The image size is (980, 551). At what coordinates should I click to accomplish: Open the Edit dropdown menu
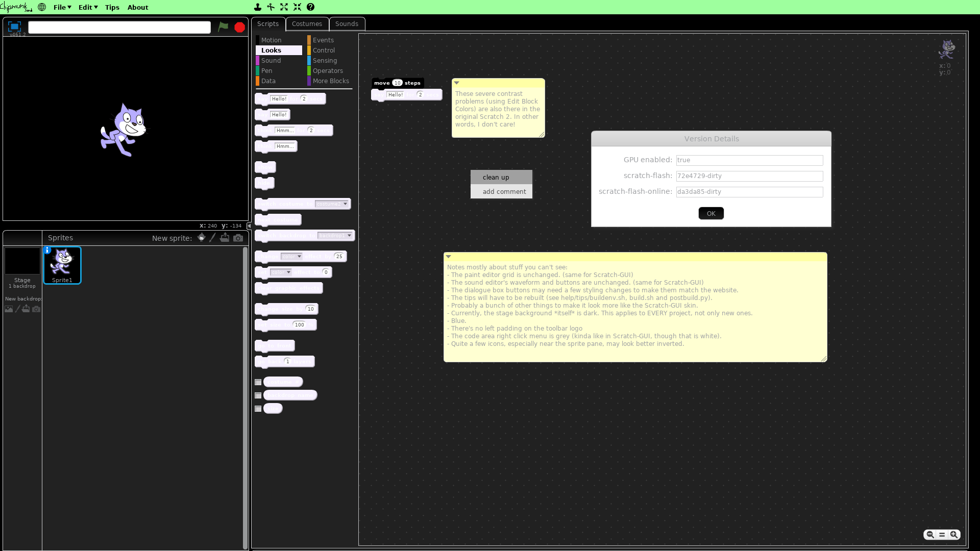[x=88, y=7]
